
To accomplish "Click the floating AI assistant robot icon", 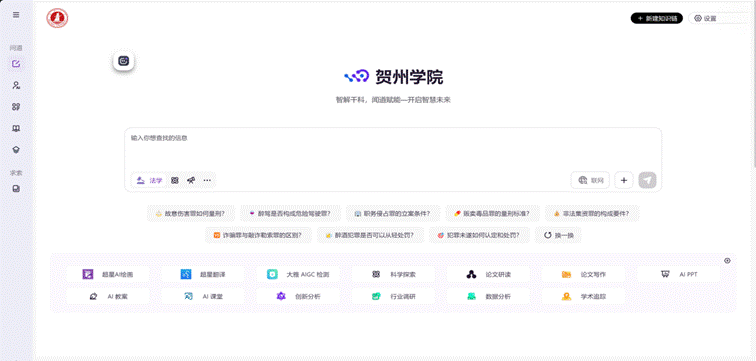I will [x=123, y=61].
